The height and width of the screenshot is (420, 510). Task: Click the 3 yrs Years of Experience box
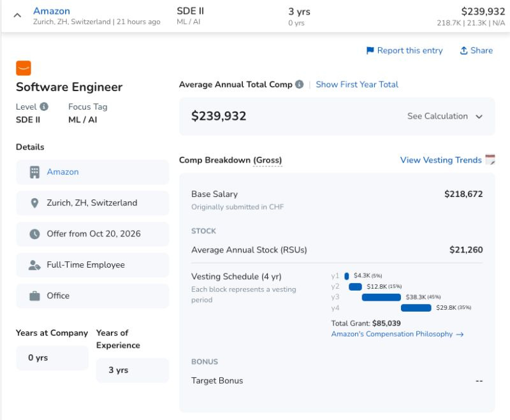pyautogui.click(x=133, y=370)
